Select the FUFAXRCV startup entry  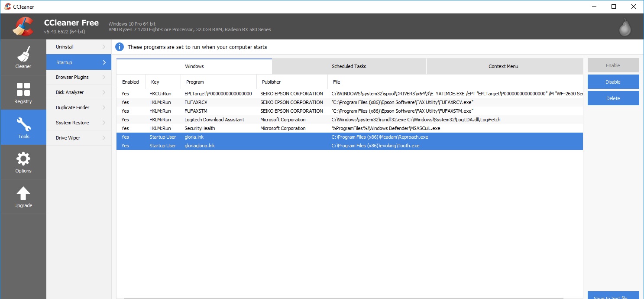point(350,102)
